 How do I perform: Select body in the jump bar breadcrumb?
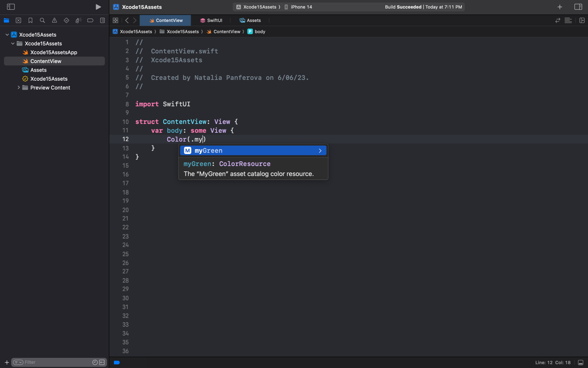pyautogui.click(x=260, y=32)
